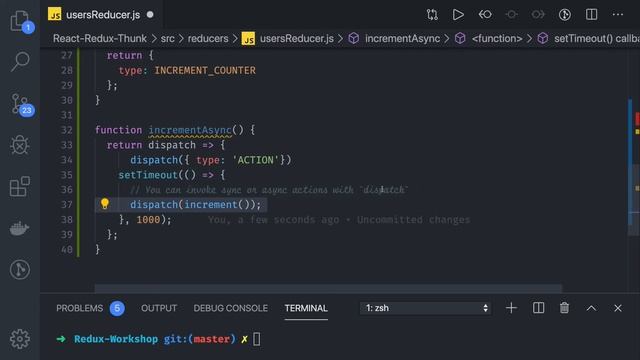Screen dimensions: 640x360
Task: Show code actions lightbulb on line 37
Action: (x=105, y=204)
